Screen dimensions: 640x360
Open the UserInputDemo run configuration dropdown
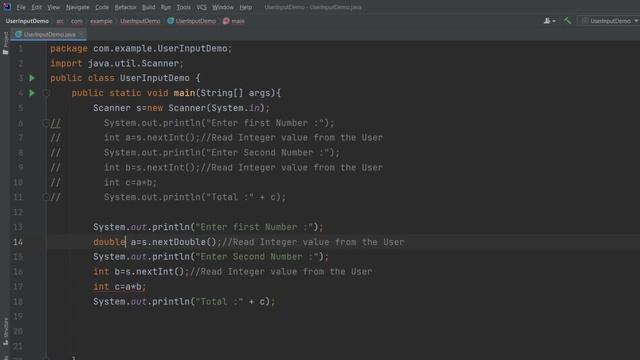[610, 21]
